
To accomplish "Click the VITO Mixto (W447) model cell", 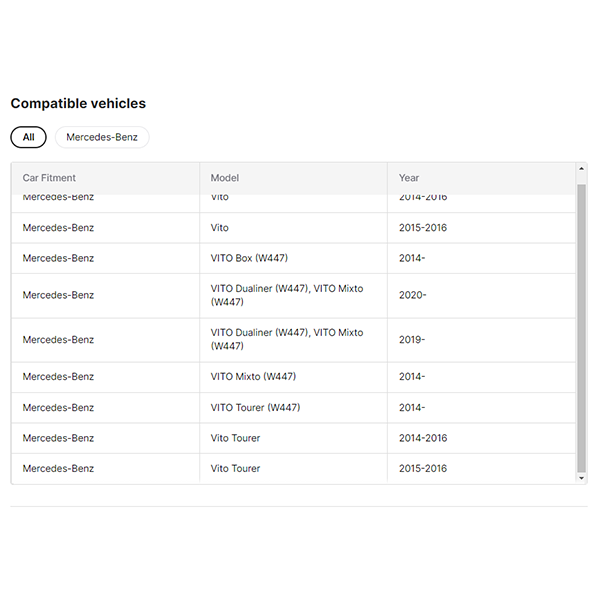I will click(253, 377).
